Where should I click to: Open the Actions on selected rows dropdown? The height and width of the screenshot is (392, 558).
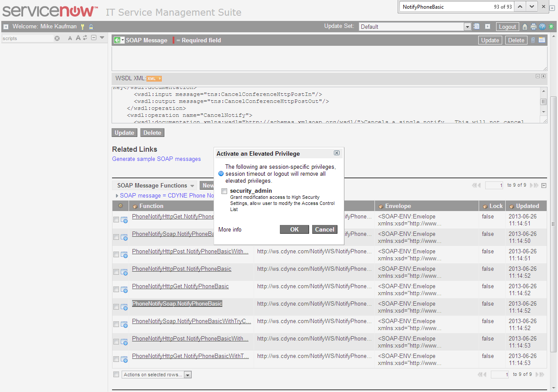[187, 374]
